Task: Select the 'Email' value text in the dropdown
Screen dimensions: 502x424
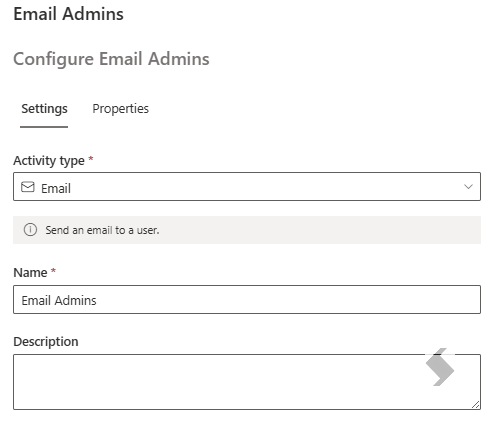Action: tap(56, 188)
